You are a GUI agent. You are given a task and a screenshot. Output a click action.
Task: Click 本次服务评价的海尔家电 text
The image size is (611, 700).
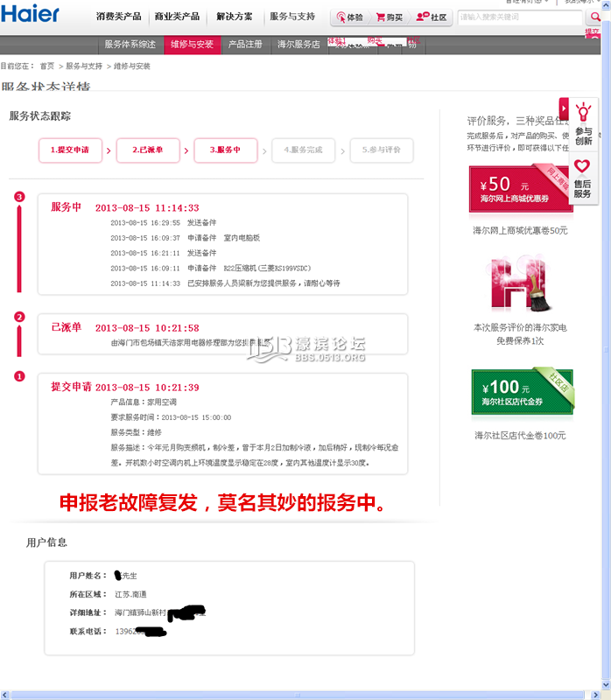[520, 327]
